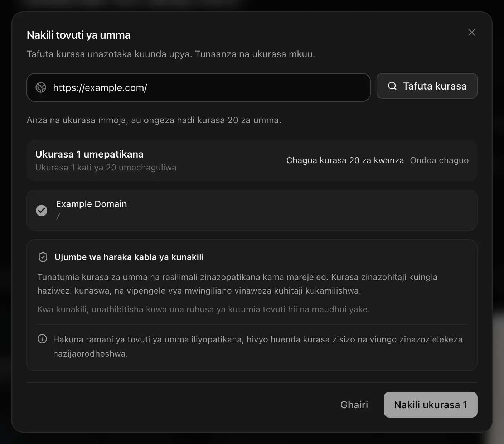Click the magnifier icon in Tafuta kurasa

pos(392,86)
